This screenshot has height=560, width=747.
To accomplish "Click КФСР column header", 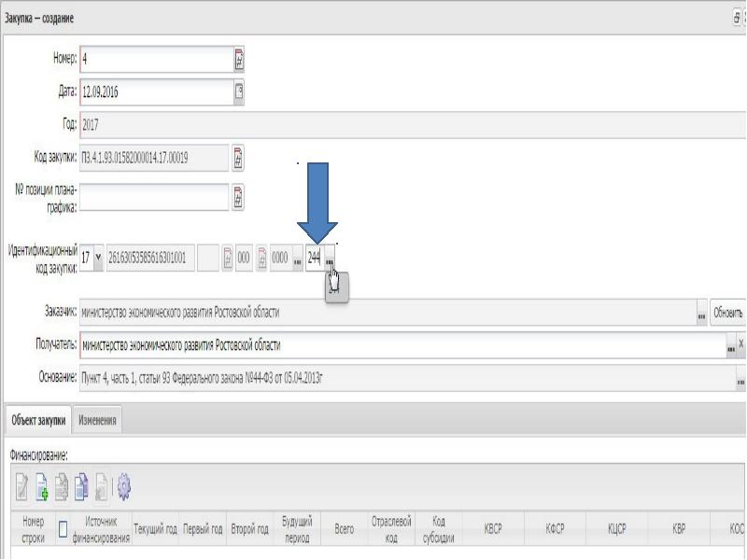I will click(555, 529).
